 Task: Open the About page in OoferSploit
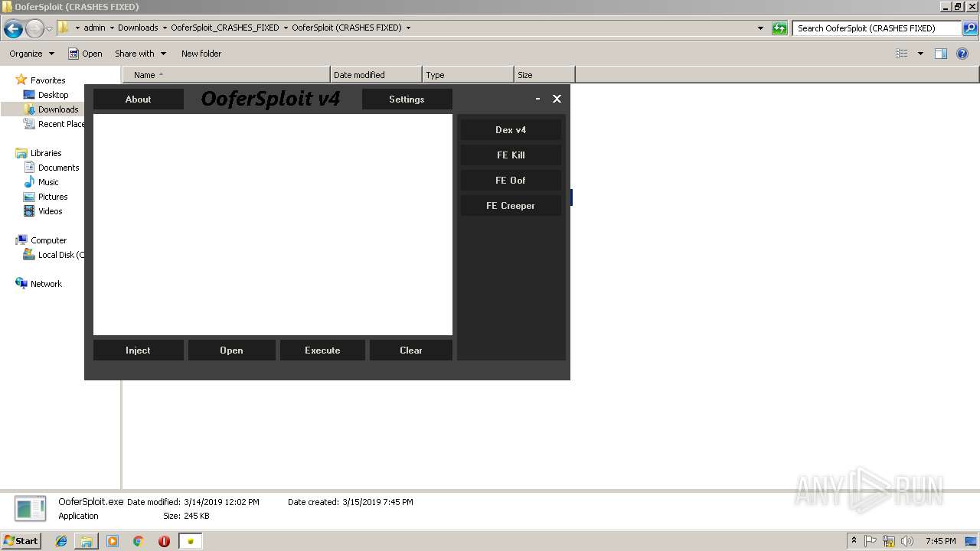138,99
